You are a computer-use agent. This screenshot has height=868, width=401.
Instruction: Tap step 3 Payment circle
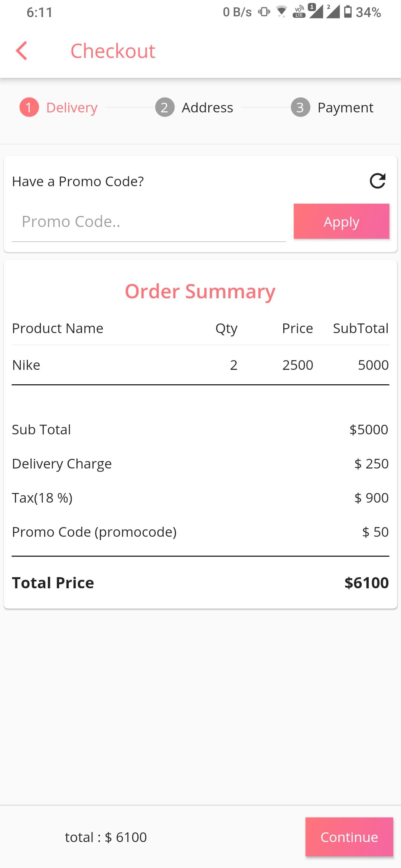click(x=300, y=107)
